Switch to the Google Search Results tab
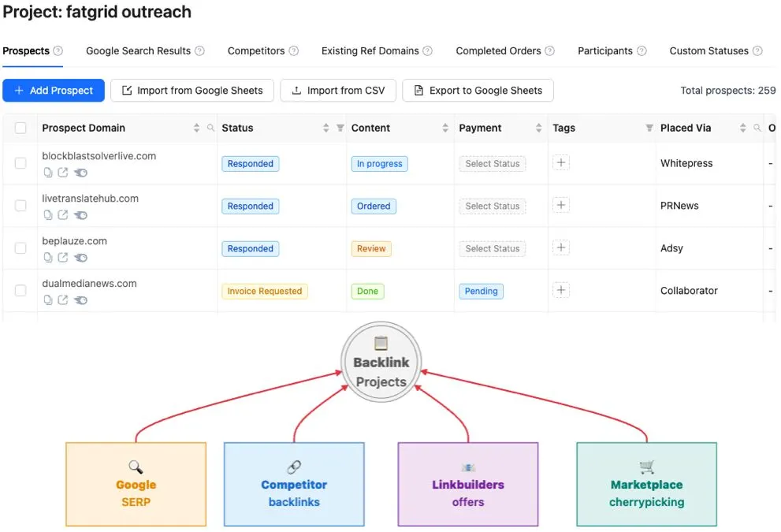781x532 pixels. (138, 51)
